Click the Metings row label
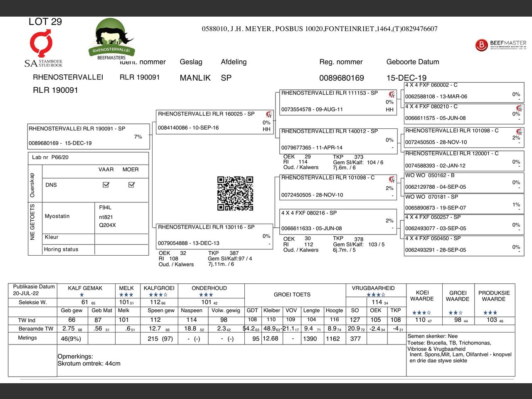This screenshot has height=399, width=532. click(x=27, y=338)
